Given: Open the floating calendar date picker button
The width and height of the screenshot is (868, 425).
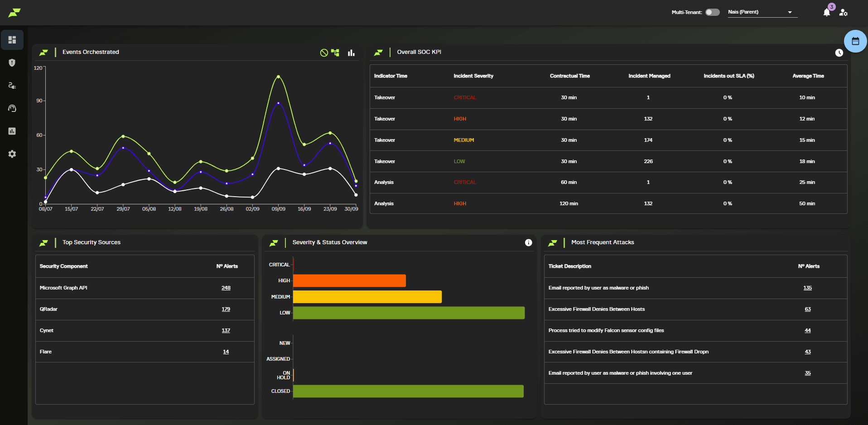Looking at the screenshot, I should tap(855, 41).
